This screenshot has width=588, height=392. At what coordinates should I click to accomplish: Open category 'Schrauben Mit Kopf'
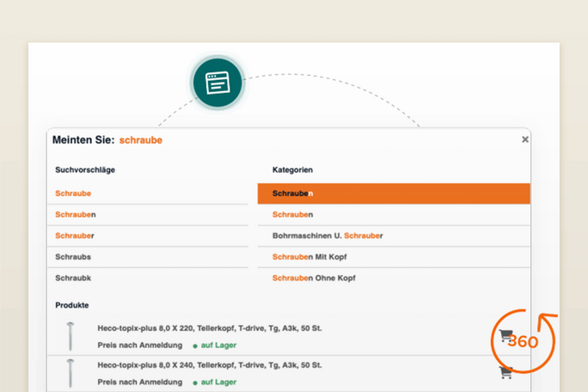[394, 257]
